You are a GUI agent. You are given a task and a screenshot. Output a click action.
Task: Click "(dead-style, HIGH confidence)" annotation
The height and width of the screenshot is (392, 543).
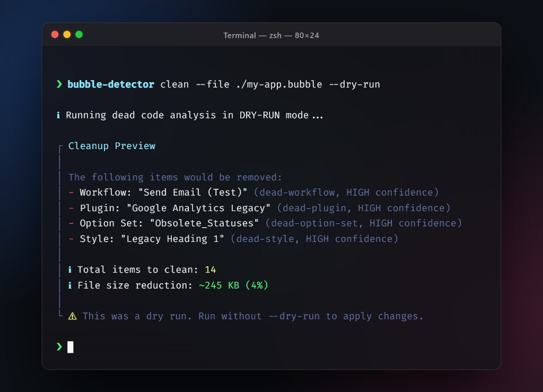(314, 239)
